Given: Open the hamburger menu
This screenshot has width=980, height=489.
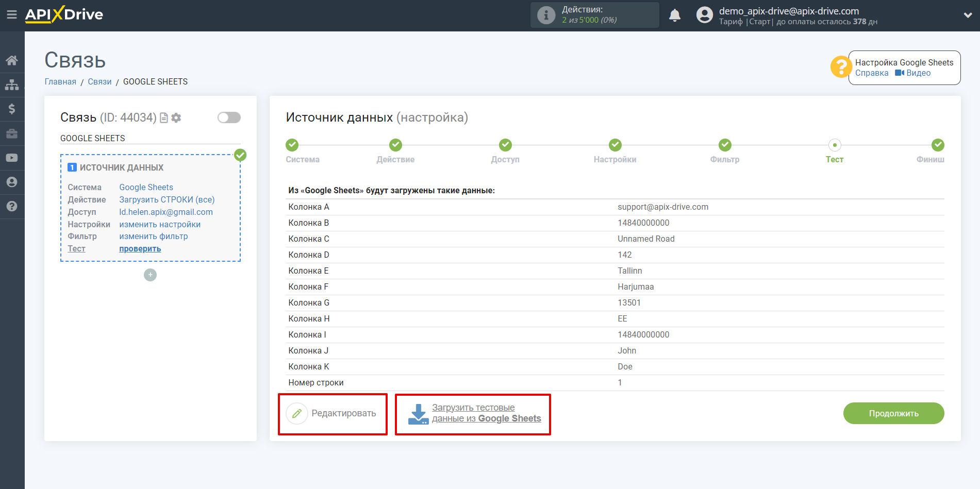Looking at the screenshot, I should pos(11,15).
